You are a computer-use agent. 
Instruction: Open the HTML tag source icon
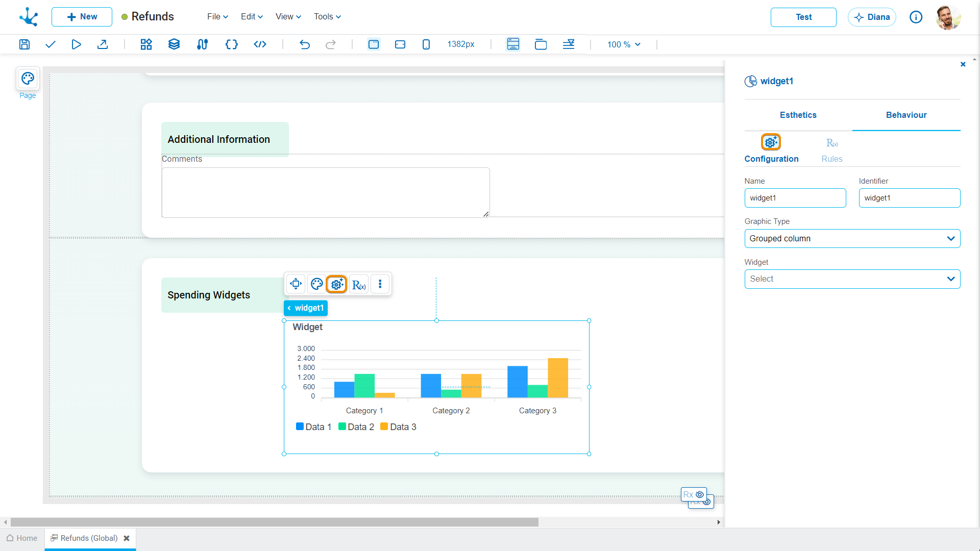pyautogui.click(x=260, y=44)
